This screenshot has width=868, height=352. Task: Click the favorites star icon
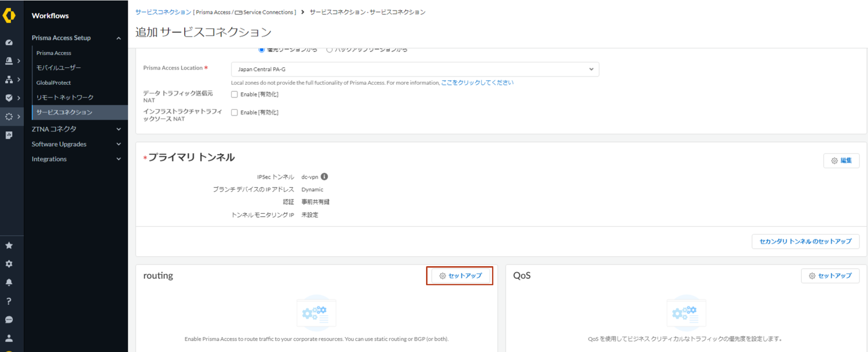pos(9,245)
